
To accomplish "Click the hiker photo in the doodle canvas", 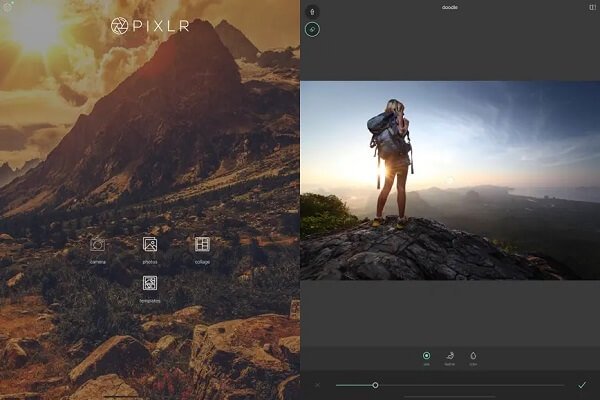I will tap(450, 180).
